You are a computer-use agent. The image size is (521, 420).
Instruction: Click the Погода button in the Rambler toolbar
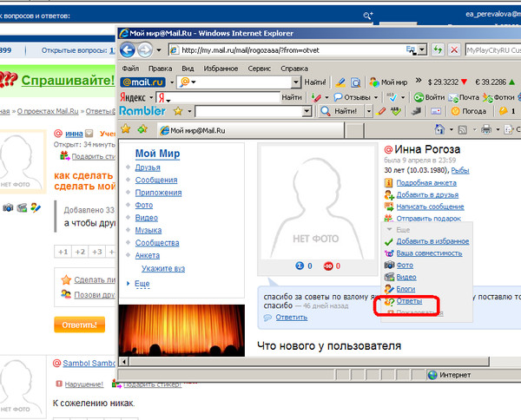[469, 111]
